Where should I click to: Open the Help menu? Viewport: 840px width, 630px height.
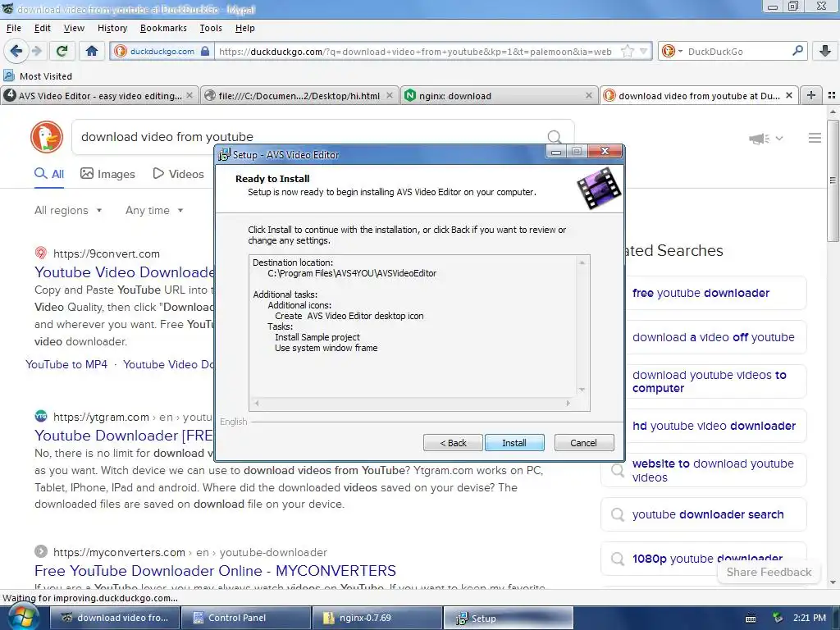244,28
